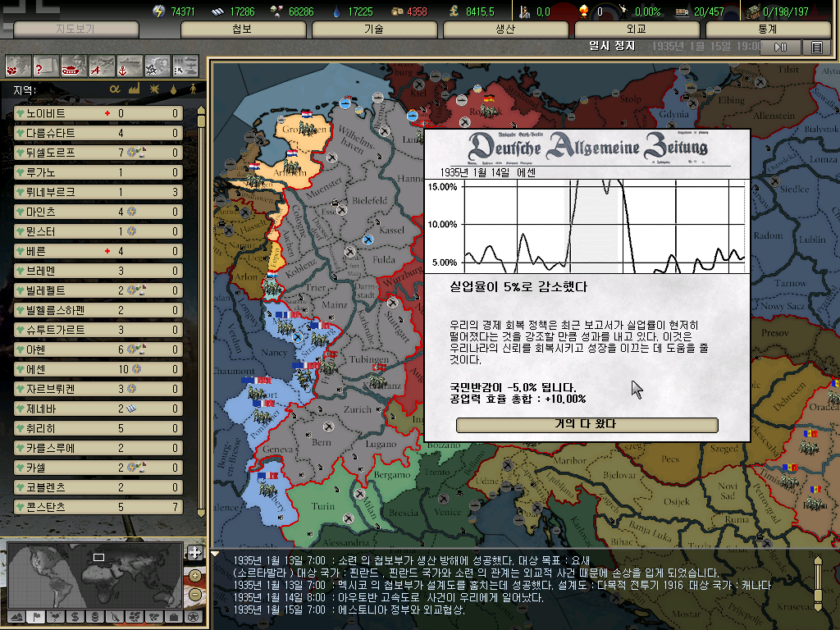This screenshot has height=630, width=840.
Task: Open the combat explosion star icon
Action: pos(157,66)
